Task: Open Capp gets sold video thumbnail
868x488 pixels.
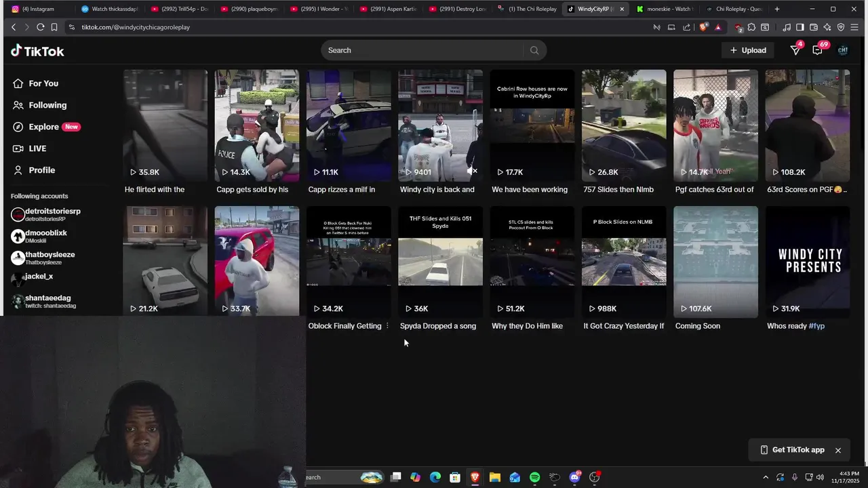Action: coord(257,125)
